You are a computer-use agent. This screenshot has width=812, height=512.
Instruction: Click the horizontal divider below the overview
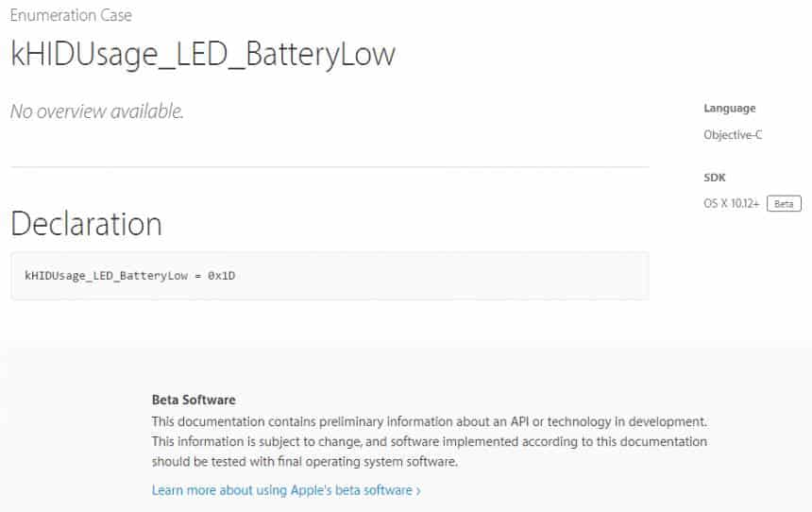[330, 167]
